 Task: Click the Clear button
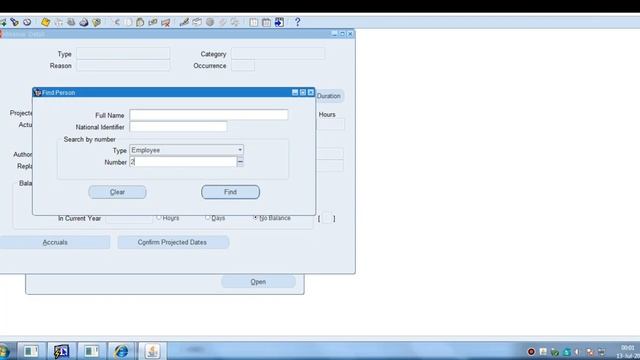[x=117, y=192]
